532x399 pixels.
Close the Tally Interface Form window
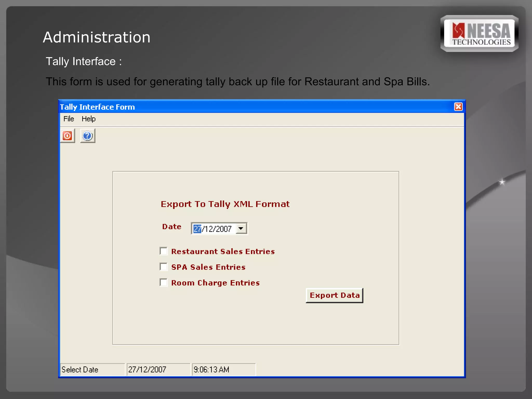tap(458, 107)
